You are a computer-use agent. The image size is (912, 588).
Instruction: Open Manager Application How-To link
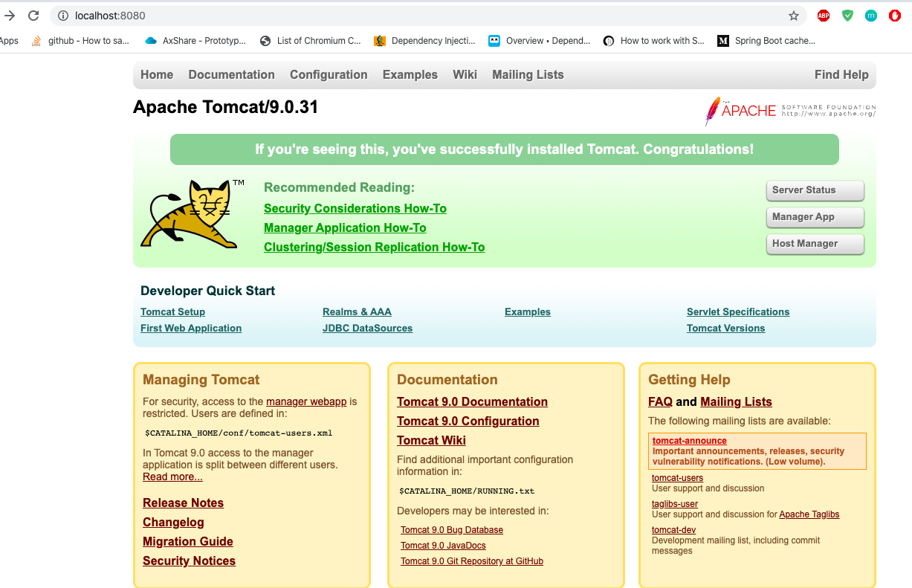(x=345, y=227)
